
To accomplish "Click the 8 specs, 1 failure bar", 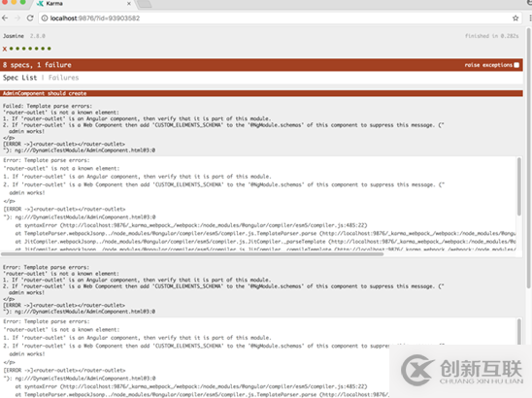I will point(261,65).
